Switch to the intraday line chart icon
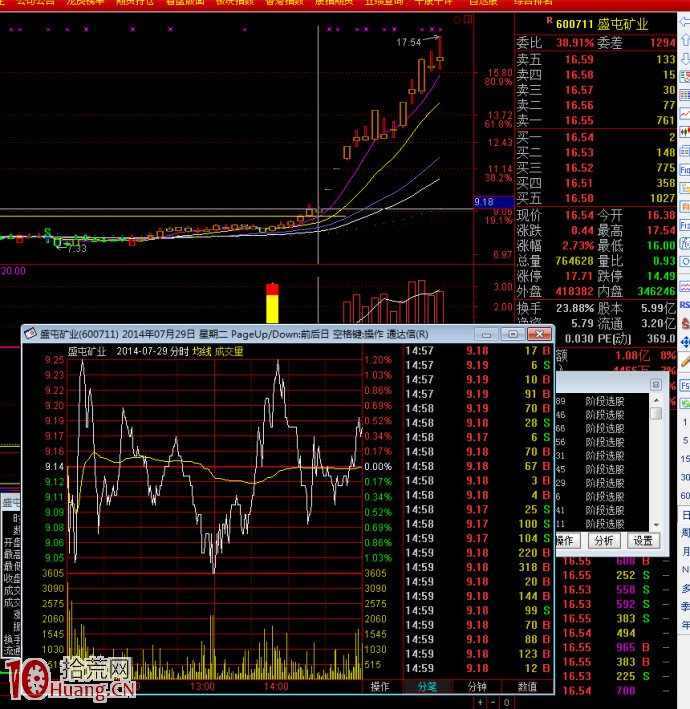The width and height of the screenshot is (690, 709). (x=685, y=113)
